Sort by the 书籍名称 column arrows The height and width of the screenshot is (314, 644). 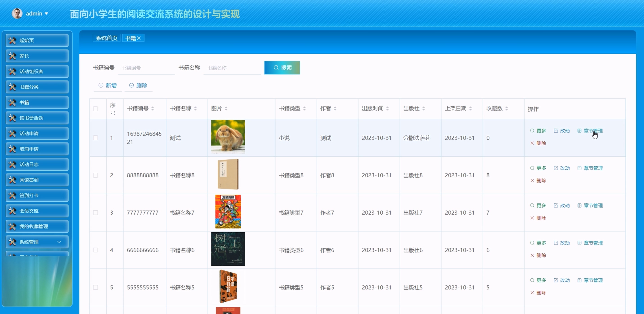coord(196,108)
